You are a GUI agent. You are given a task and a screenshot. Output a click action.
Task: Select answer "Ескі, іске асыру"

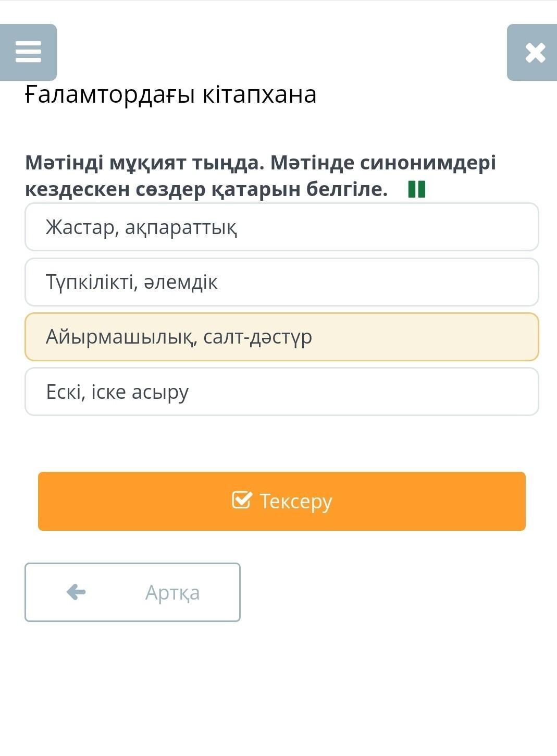(281, 392)
